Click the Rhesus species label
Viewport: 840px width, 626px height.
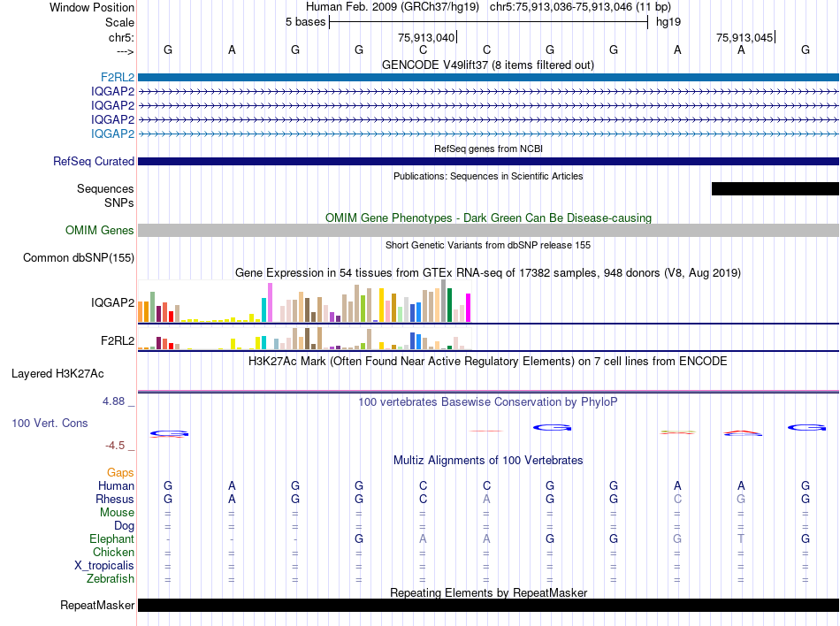pyautogui.click(x=115, y=500)
